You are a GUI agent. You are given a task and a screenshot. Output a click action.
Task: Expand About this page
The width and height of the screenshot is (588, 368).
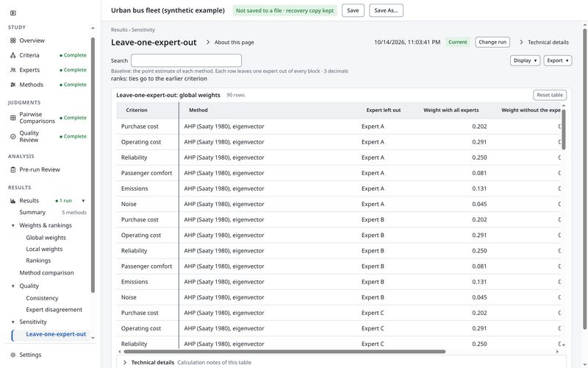click(230, 42)
